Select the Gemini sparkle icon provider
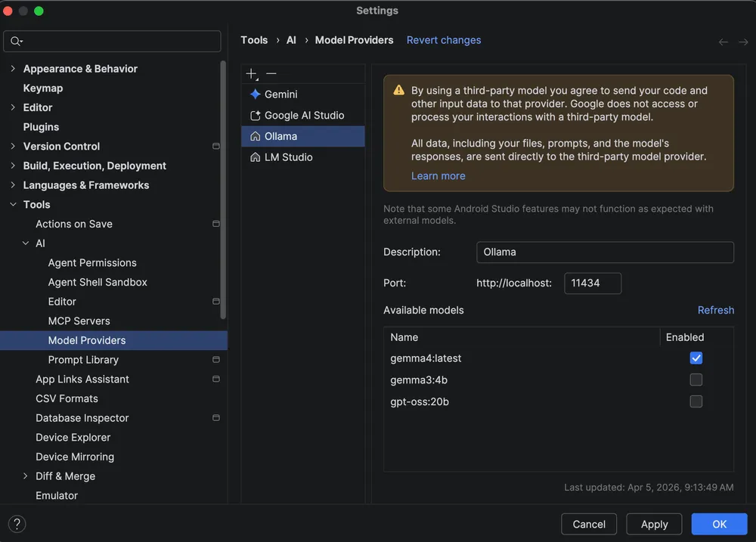The width and height of the screenshot is (756, 542). point(256,94)
